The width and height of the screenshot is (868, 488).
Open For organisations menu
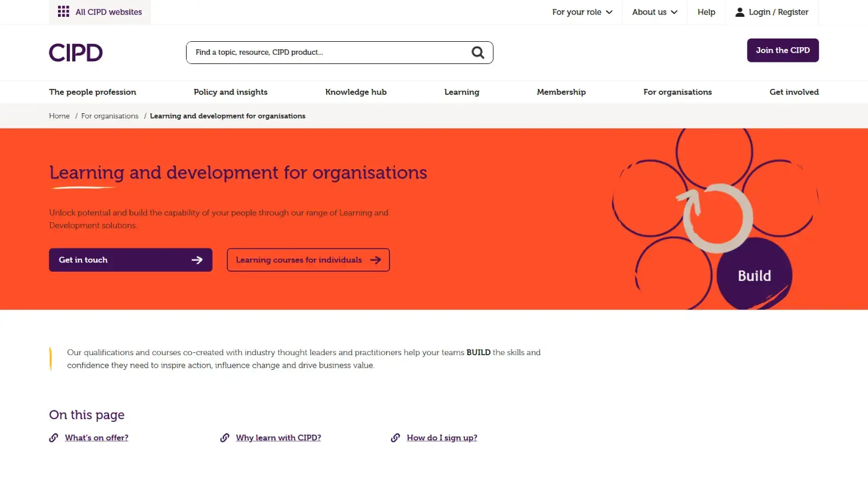pos(678,92)
